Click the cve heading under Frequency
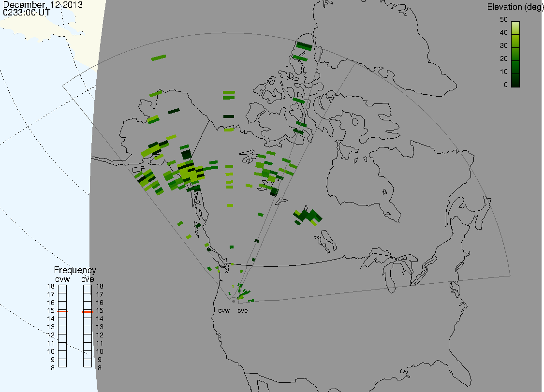Image resolution: width=544 pixels, height=392 pixels. (x=88, y=279)
